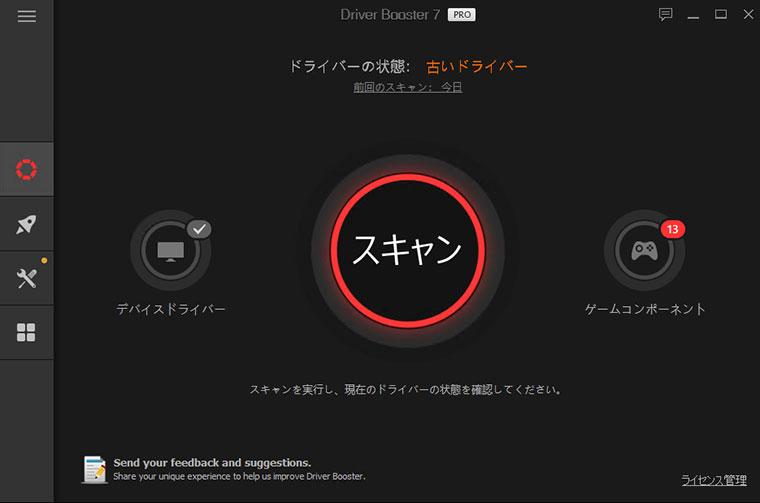Select the red scan ring sidebar icon

click(x=26, y=169)
